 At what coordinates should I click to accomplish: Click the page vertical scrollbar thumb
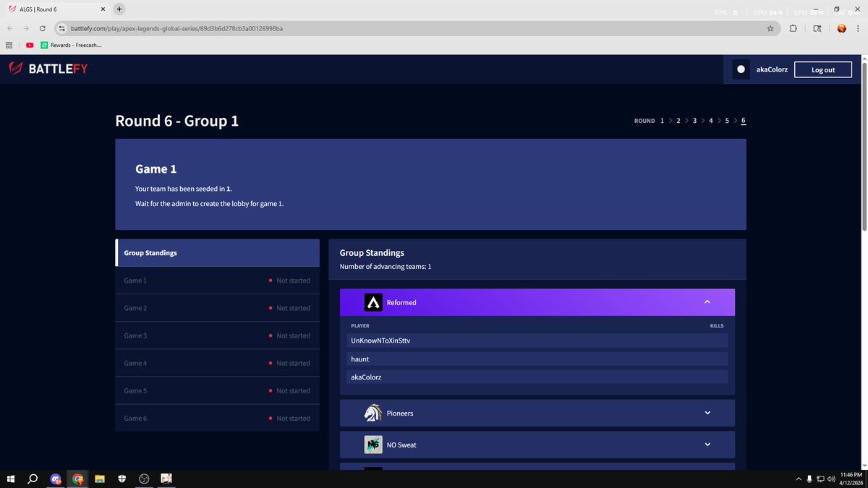click(864, 145)
